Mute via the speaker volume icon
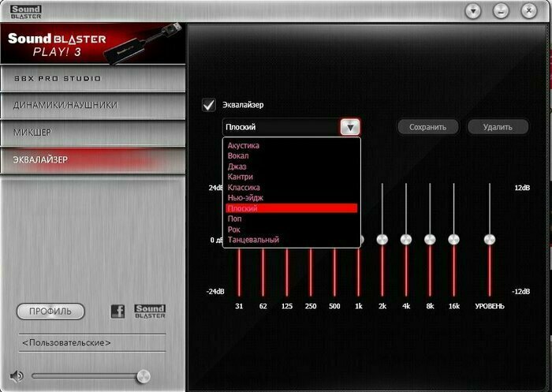Image resolution: width=552 pixels, height=392 pixels. (17, 376)
